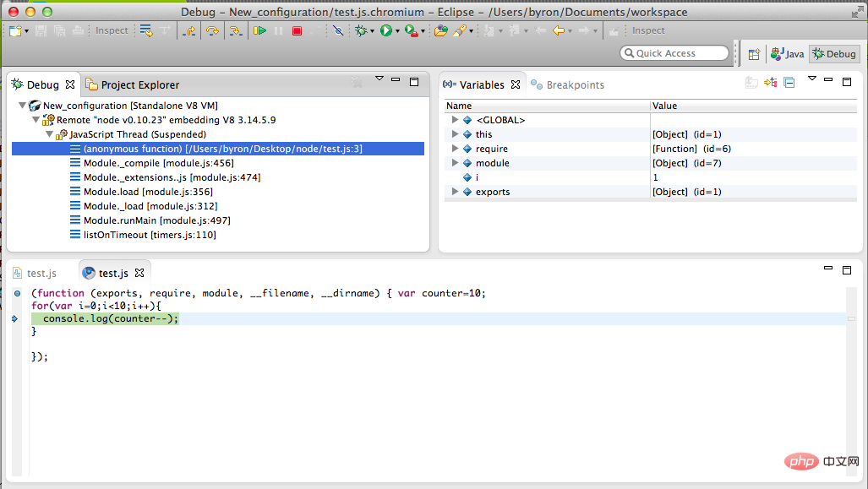Viewport: 868px width, 489px height.
Task: Select the anonymous function stack frame
Action: point(218,149)
